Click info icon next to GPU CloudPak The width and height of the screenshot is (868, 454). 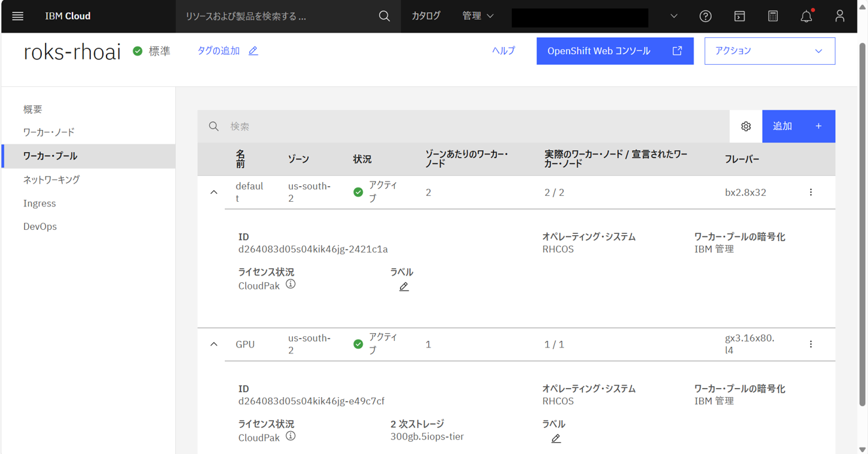291,436
